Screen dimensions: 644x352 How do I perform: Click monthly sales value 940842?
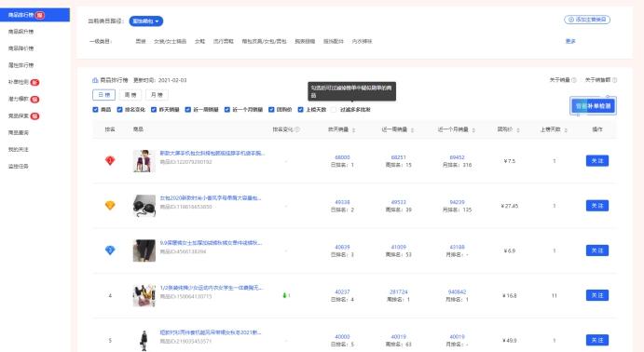coord(457,291)
